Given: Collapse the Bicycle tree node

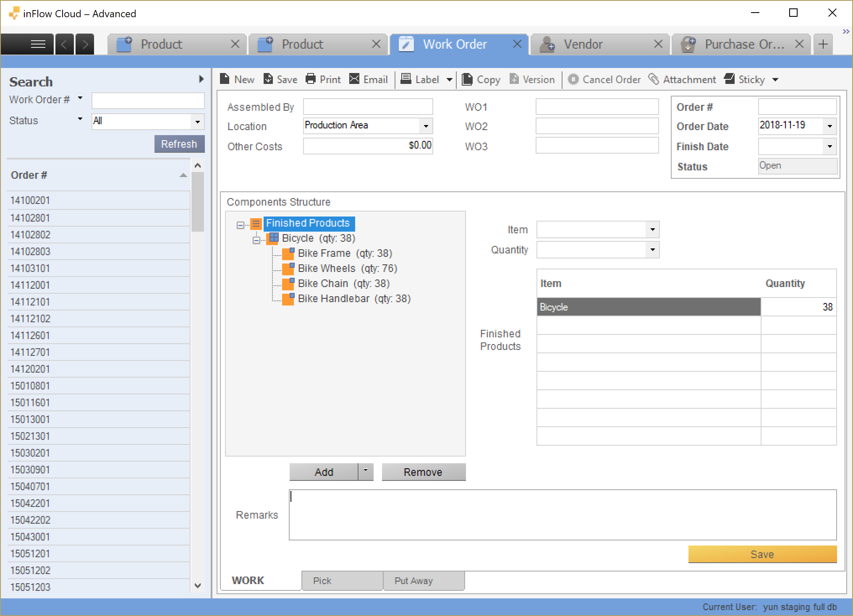Looking at the screenshot, I should [x=256, y=240].
